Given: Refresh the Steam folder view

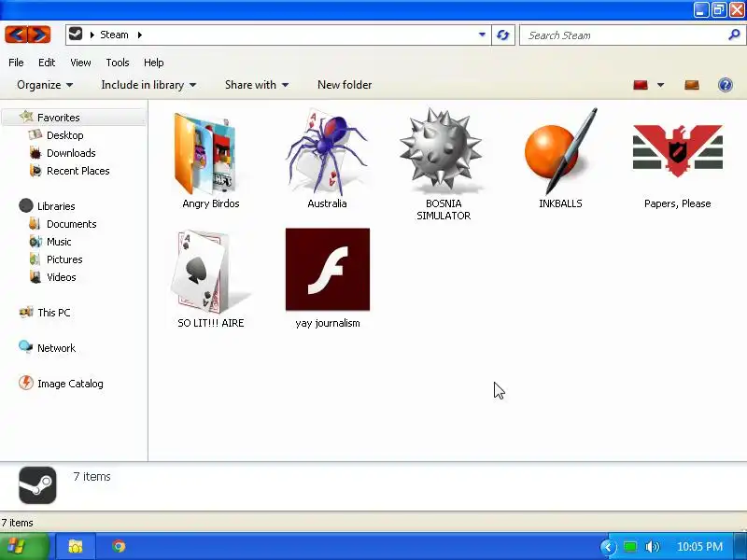Looking at the screenshot, I should coord(502,35).
